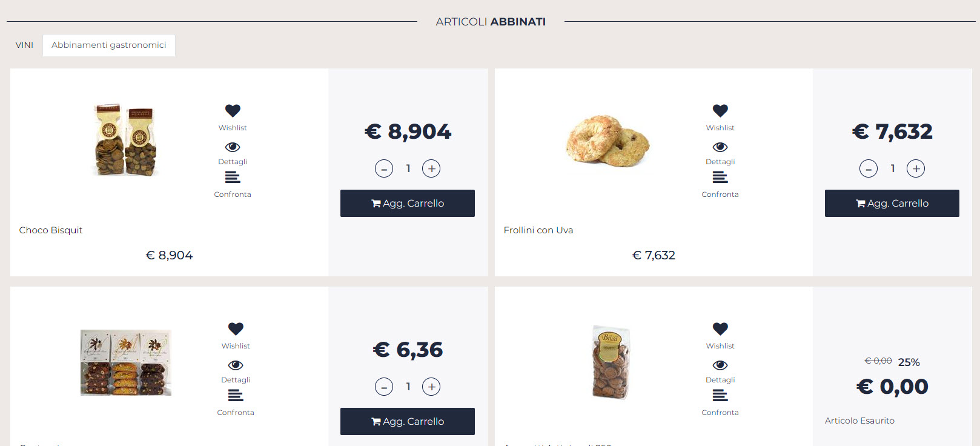This screenshot has width=980, height=446.
Task: Click the Confronta icon for Choco Bisquit
Action: click(233, 178)
